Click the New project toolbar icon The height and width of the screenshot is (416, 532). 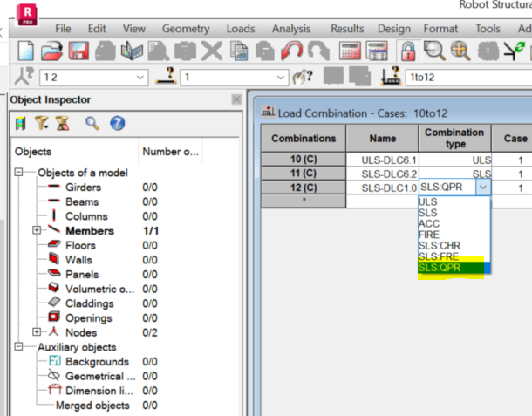[26, 51]
